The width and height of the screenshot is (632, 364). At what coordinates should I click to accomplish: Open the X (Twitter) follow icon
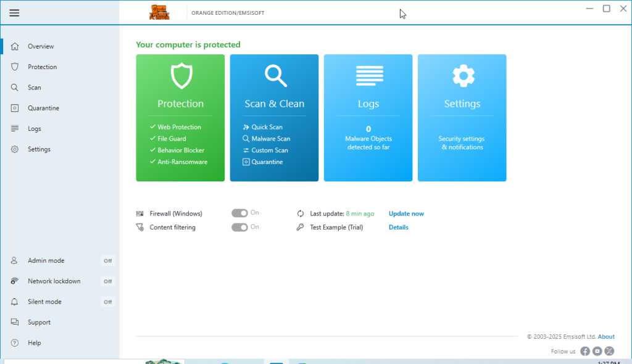[609, 352]
